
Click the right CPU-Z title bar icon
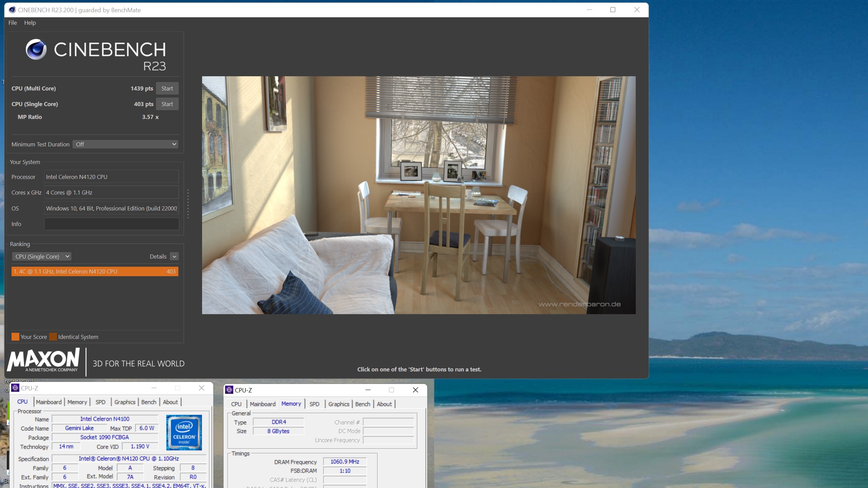click(229, 390)
